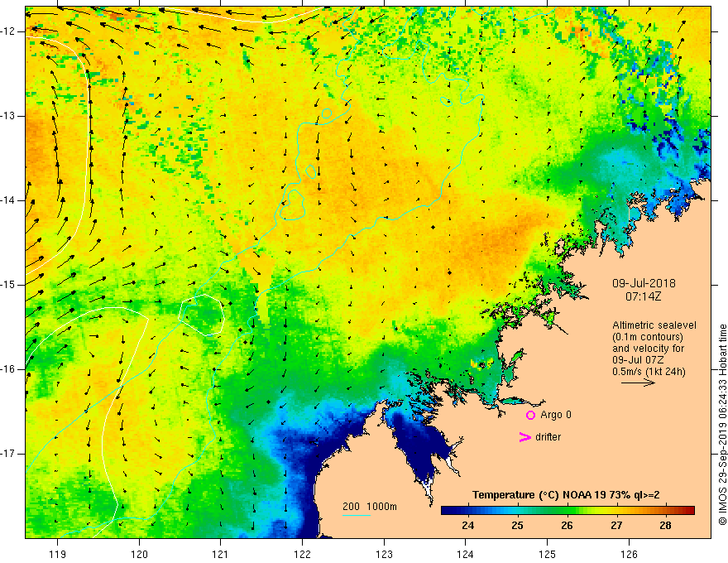The height and width of the screenshot is (563, 728).
Task: Click the 'and velocity for' caption line
Action: point(648,349)
